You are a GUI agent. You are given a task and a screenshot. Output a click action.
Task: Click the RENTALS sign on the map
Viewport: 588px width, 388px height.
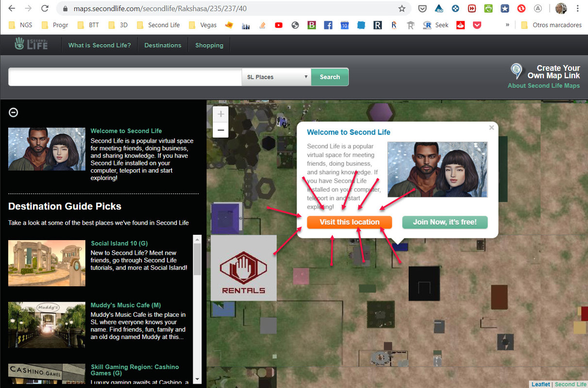click(243, 268)
